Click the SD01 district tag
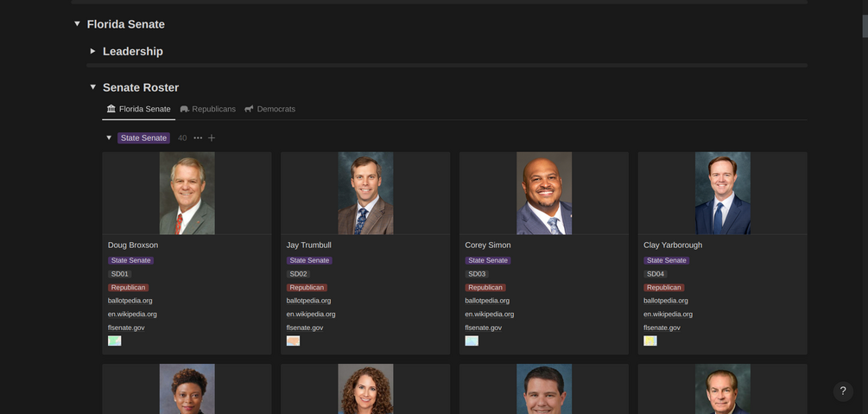The width and height of the screenshot is (868, 414). [x=119, y=274]
